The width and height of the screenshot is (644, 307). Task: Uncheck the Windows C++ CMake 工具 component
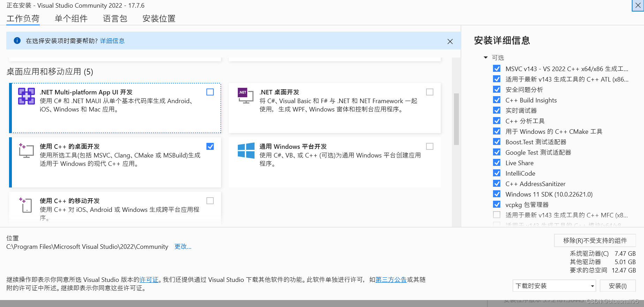(497, 131)
